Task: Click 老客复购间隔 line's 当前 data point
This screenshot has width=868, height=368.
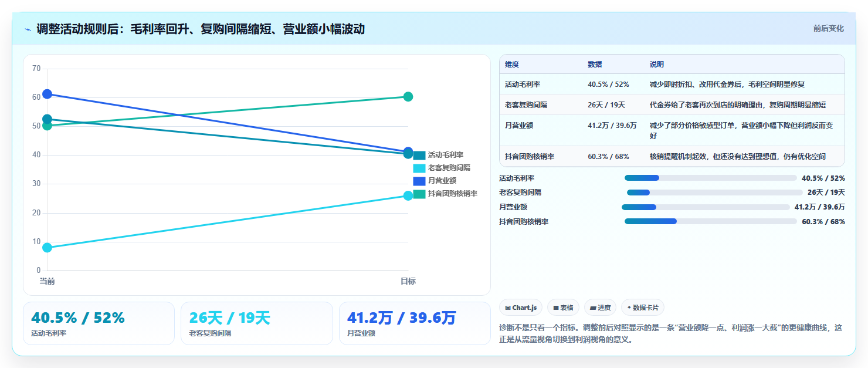Action: (x=48, y=248)
